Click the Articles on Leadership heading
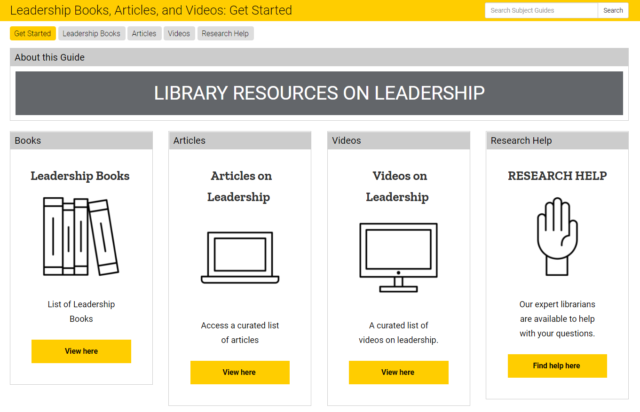 pos(239,186)
